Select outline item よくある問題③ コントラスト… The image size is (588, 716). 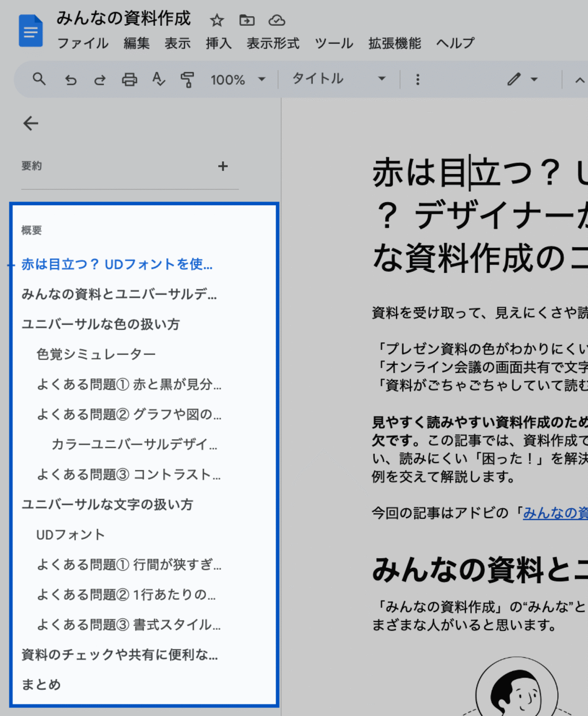(x=128, y=474)
